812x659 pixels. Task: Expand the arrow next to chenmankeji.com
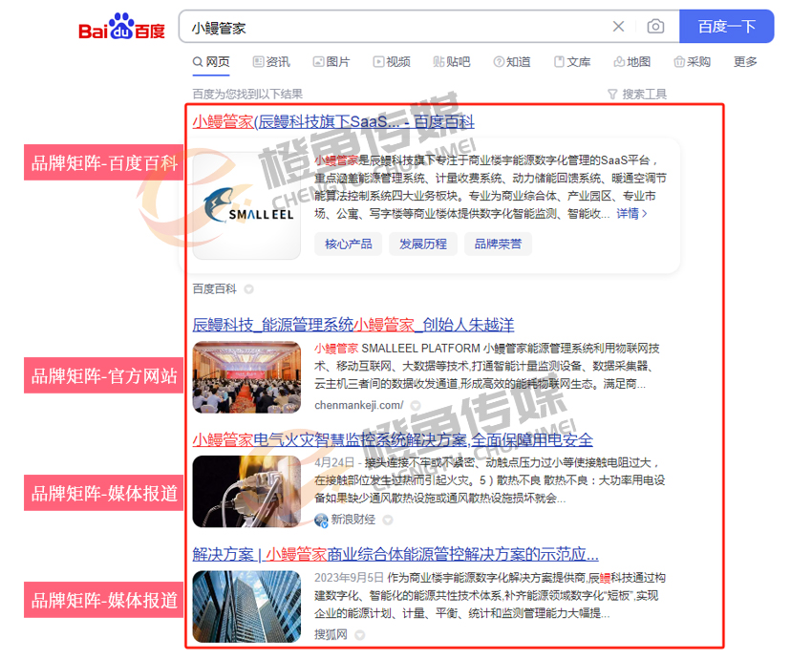click(x=416, y=405)
